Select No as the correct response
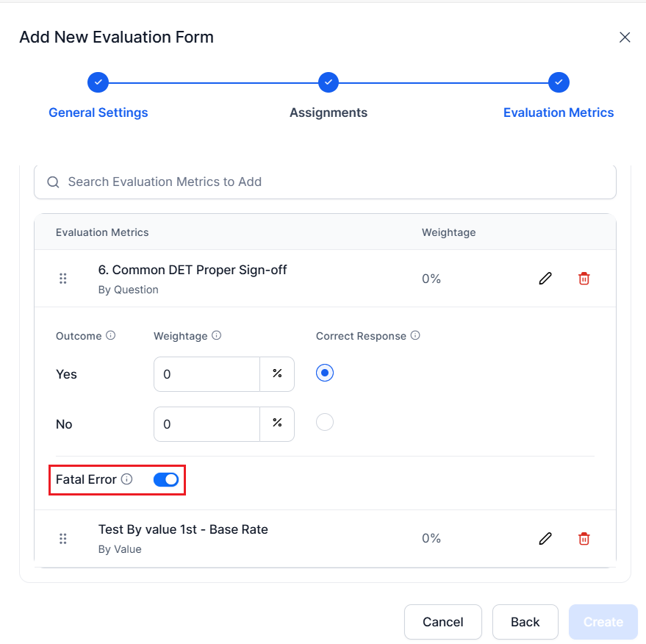The image size is (646, 644). click(x=325, y=422)
